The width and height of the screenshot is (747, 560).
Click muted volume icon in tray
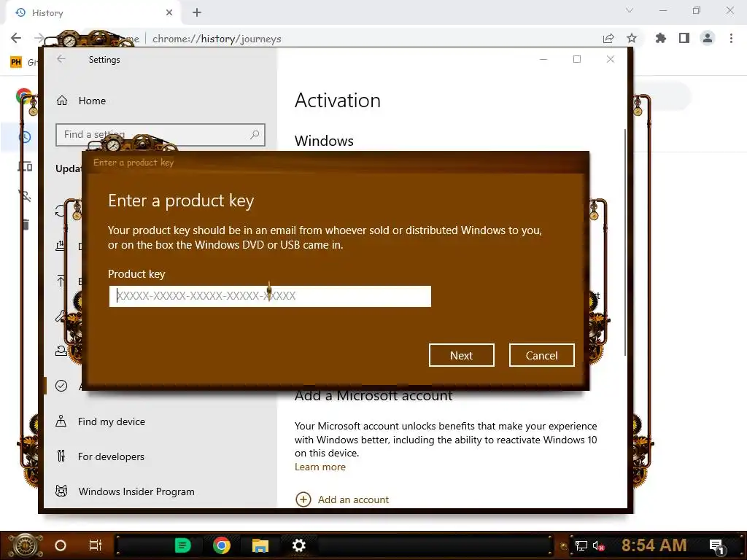(x=599, y=545)
